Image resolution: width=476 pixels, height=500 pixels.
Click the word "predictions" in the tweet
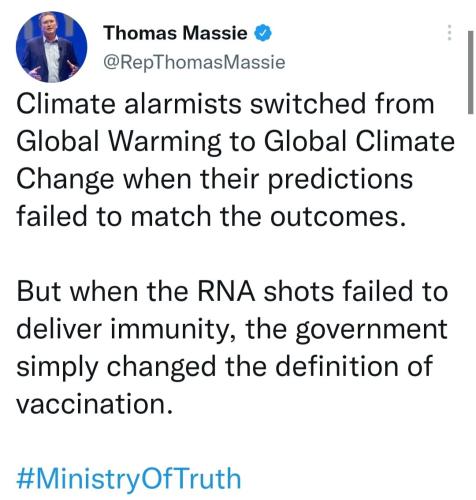point(341,179)
